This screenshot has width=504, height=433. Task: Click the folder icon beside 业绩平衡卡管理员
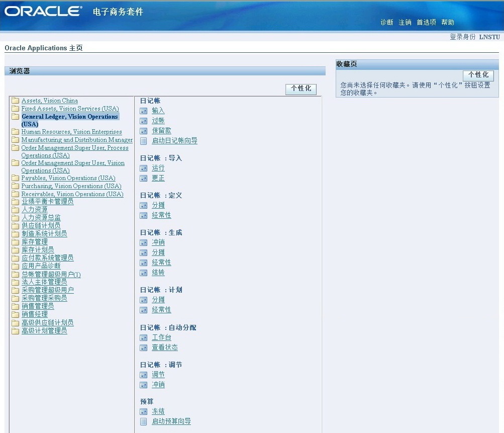[15, 202]
